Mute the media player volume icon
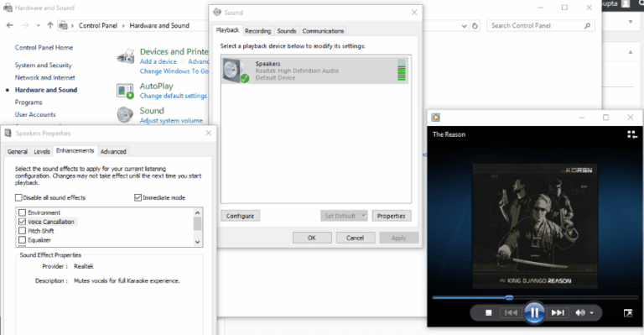Screen dimensions: 644x335 coord(579,313)
